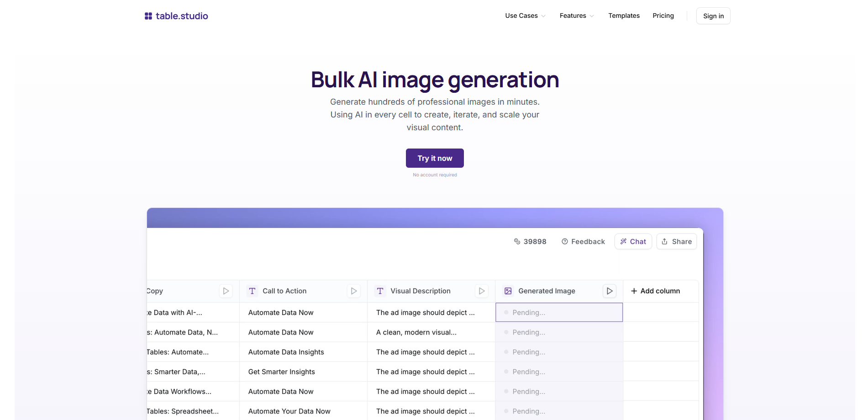Select the text type icon on Call to Action column

252,291
